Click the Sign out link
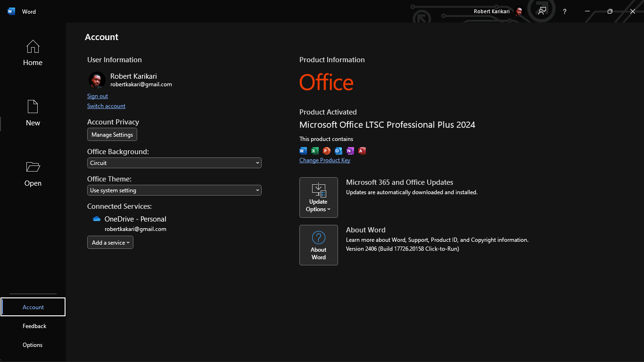Viewport: 644px width, 362px height. [98, 96]
